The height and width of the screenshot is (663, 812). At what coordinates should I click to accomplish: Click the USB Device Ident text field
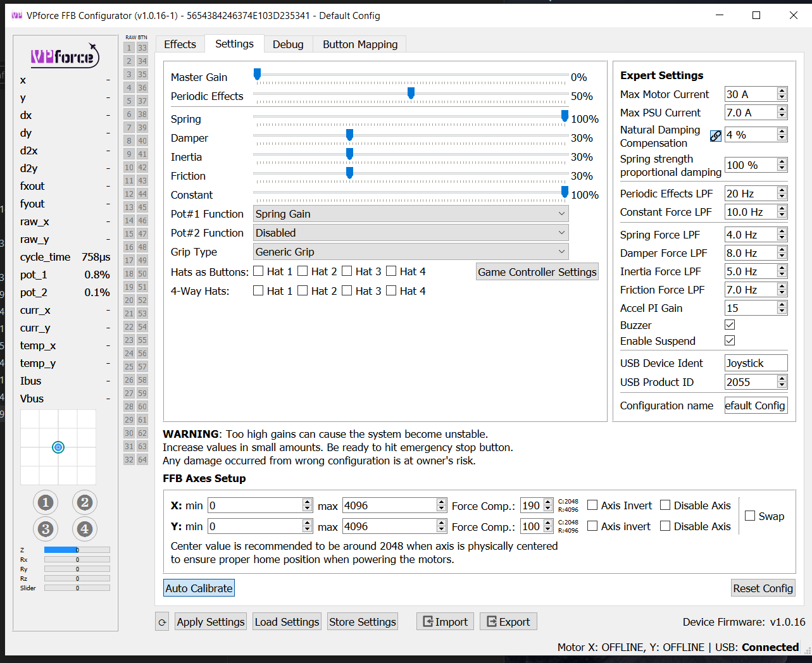point(756,363)
